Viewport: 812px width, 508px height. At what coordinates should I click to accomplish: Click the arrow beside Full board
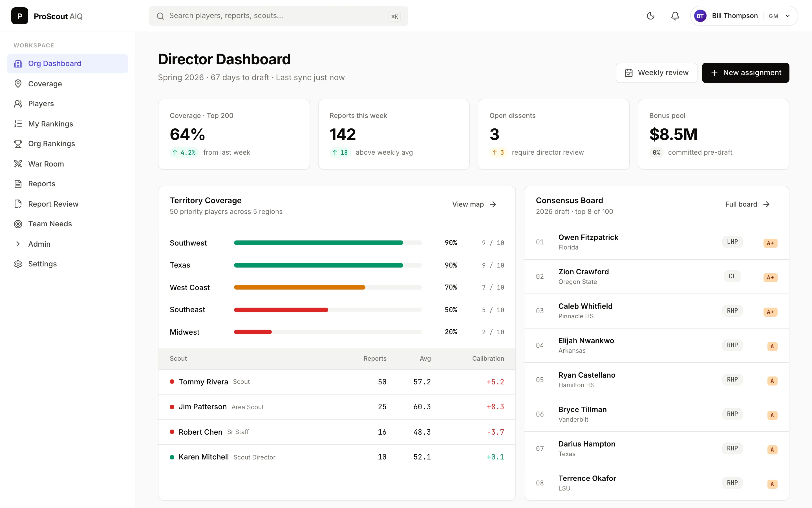pyautogui.click(x=766, y=204)
